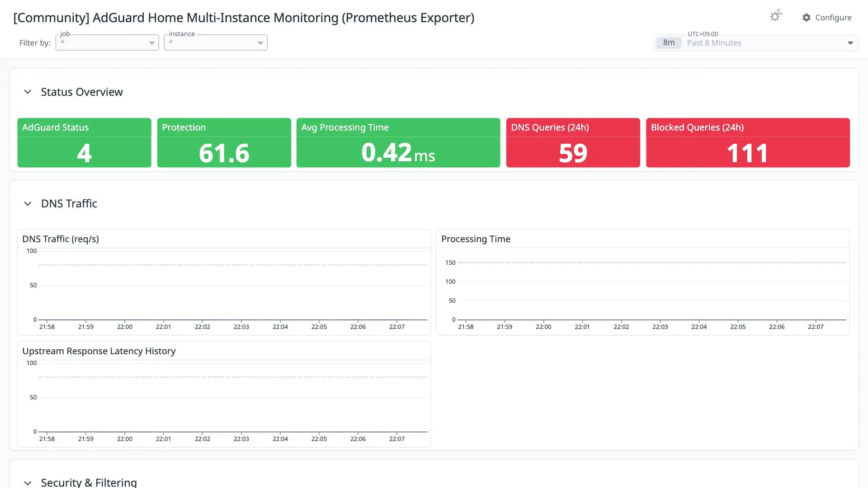
Task: Click the Configure gear icon
Action: pos(807,18)
